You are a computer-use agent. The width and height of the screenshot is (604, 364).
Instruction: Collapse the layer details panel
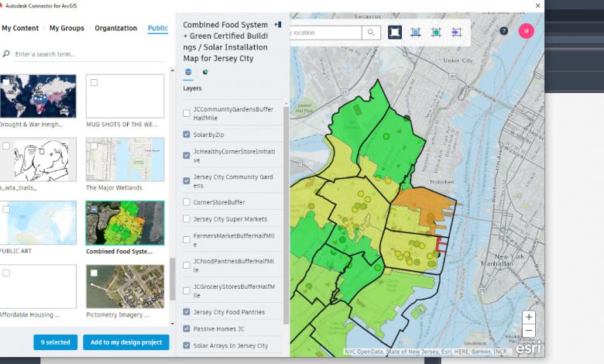[x=278, y=25]
